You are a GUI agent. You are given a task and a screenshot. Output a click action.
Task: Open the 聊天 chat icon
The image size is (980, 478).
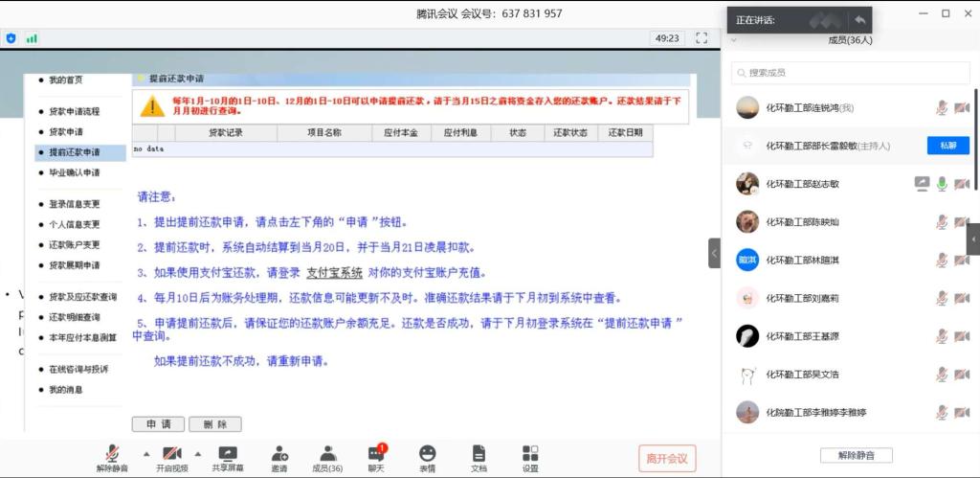point(376,453)
